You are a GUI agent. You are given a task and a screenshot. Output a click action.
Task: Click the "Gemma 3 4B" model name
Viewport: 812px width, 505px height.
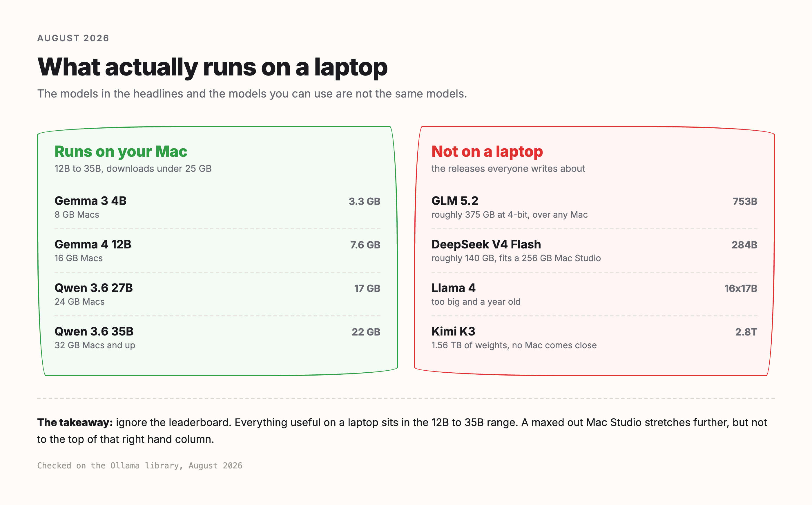pos(90,201)
